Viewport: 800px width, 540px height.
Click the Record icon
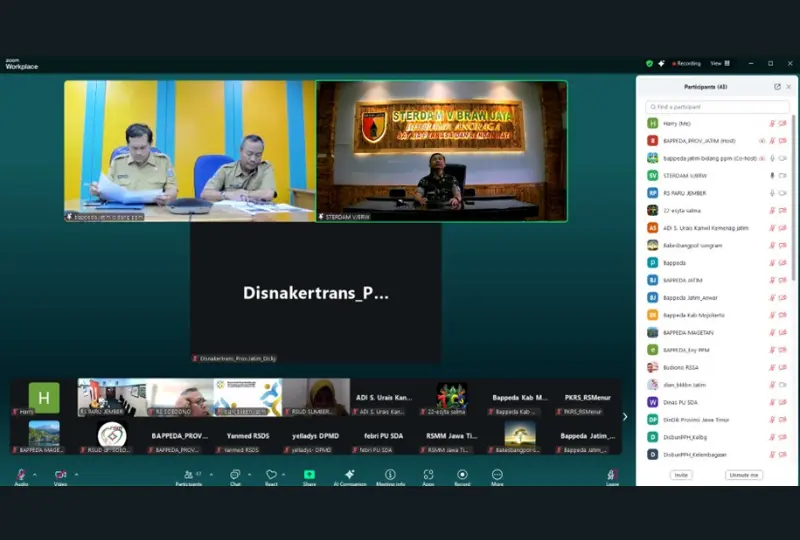[462, 475]
